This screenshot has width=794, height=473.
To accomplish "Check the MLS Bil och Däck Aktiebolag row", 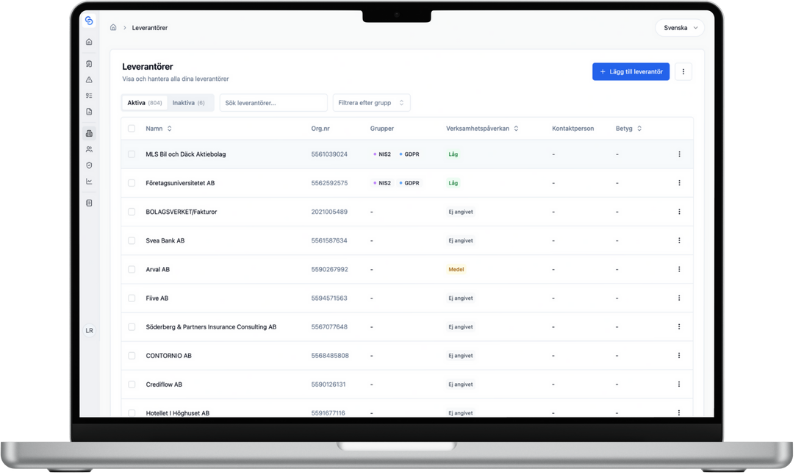I will pyautogui.click(x=132, y=154).
